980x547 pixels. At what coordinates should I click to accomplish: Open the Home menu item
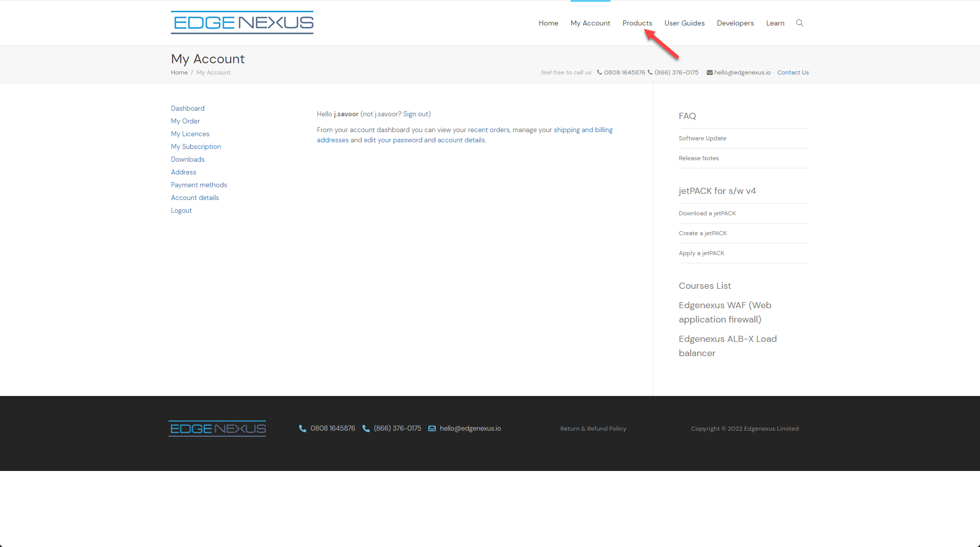coord(548,23)
